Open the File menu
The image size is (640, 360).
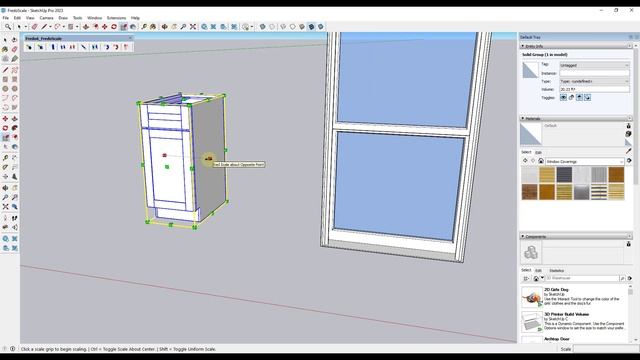coord(6,18)
